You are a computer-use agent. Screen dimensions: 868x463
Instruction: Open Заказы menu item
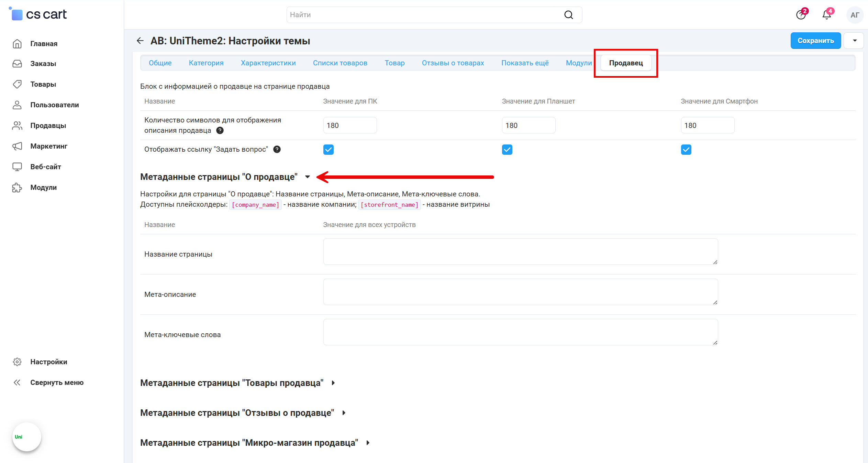coord(43,64)
